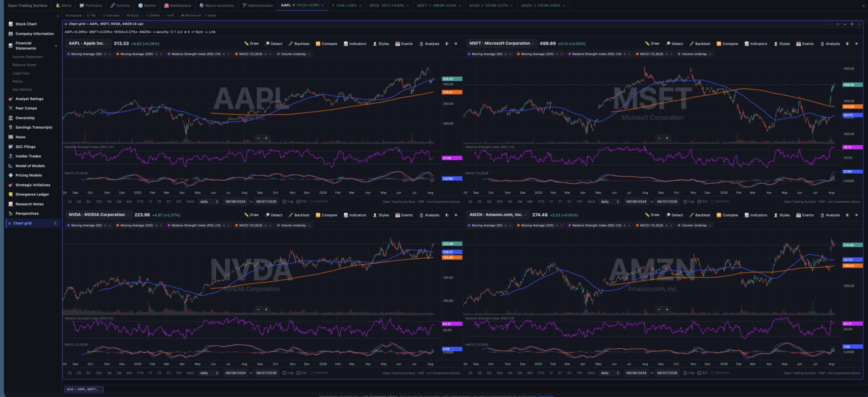Toggle contrast theme icon in AAPL chart
Image resolution: width=868 pixels, height=397 pixels.
[447, 43]
